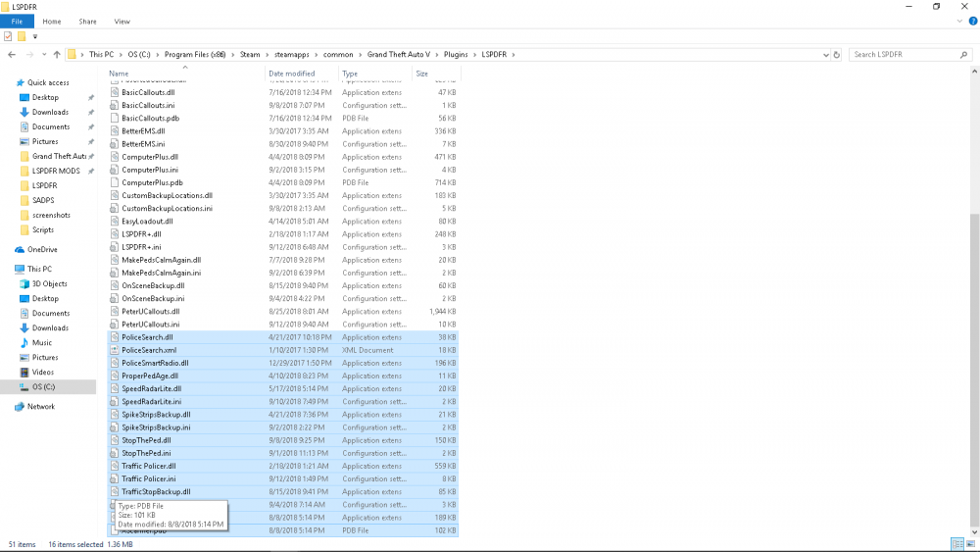Open Customize Quick Access Toolbar dropdown
This screenshot has height=552, width=980.
point(35,37)
